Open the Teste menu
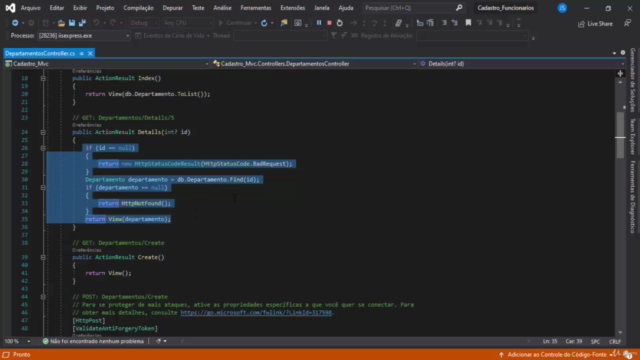The height and width of the screenshot is (360, 640). coord(198,8)
